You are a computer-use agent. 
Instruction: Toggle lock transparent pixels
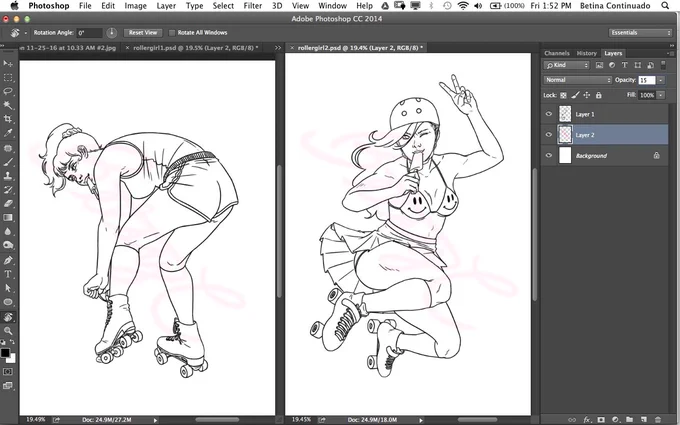563,95
